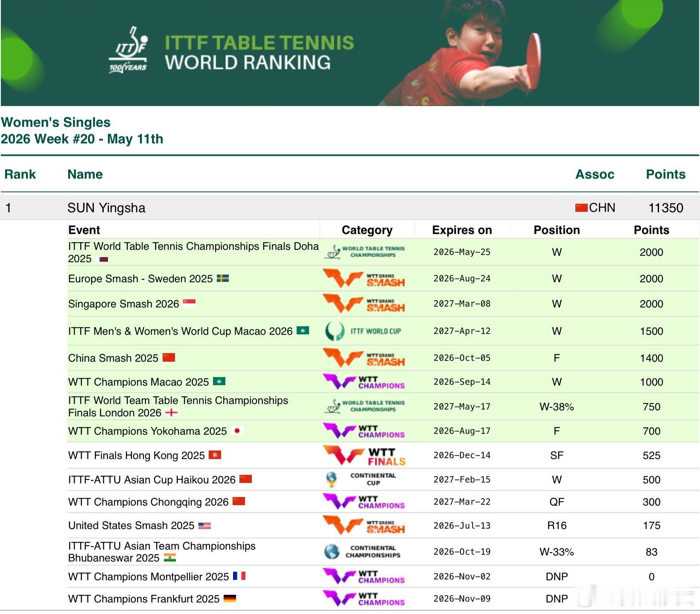Click the China flag beside Chongqing 2026
The height and width of the screenshot is (614, 700).
pos(239,501)
